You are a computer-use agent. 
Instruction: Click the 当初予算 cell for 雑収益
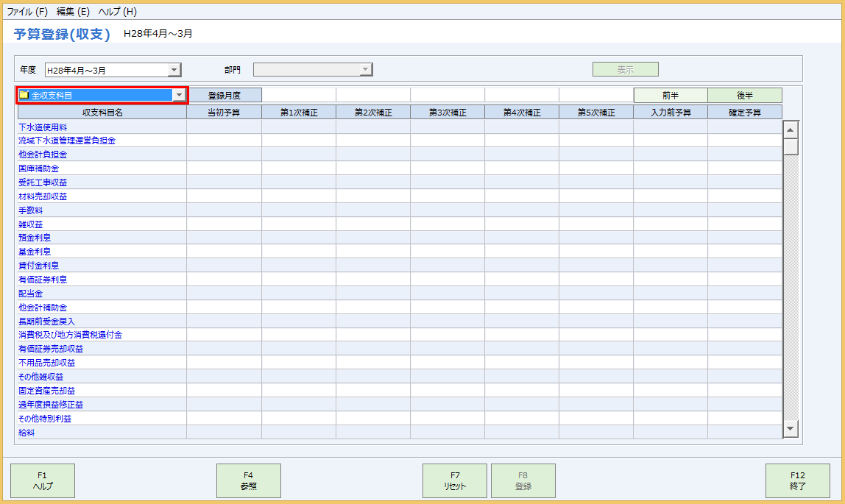224,224
